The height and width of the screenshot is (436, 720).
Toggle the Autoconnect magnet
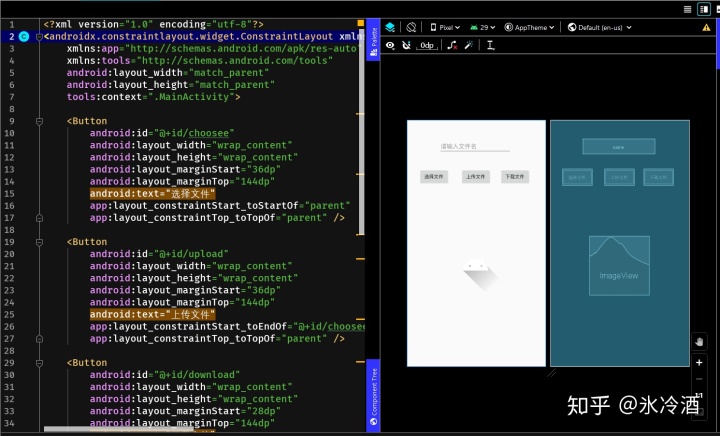[406, 45]
